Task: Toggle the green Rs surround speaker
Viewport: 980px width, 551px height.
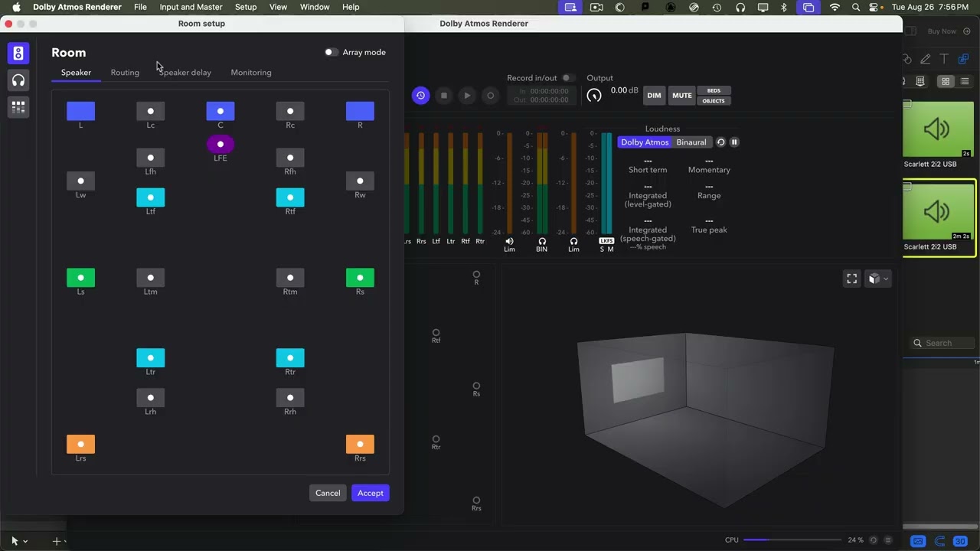Action: coord(360,278)
